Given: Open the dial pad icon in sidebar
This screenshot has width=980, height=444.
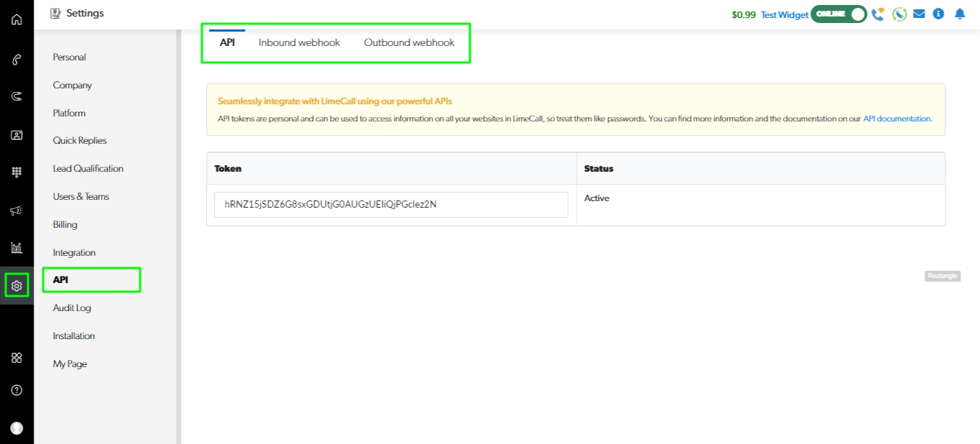Looking at the screenshot, I should (x=17, y=172).
